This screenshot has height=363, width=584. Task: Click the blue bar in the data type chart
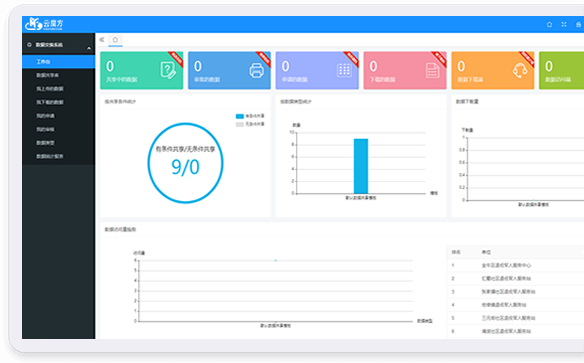pyautogui.click(x=361, y=166)
